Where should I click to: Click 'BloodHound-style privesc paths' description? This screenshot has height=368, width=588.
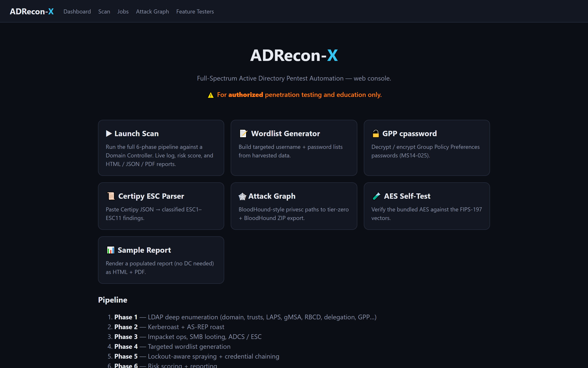(x=294, y=214)
